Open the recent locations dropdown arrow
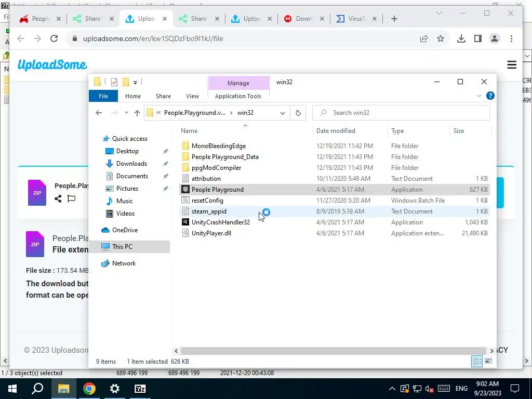 (x=126, y=113)
